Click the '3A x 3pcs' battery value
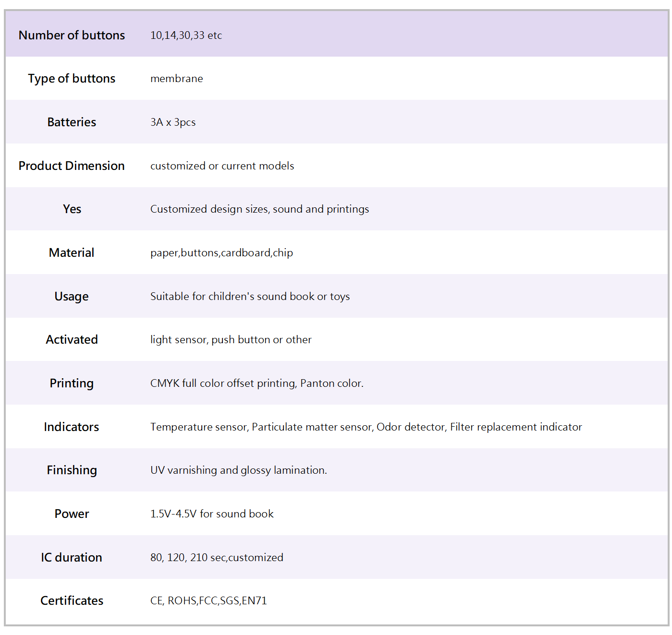This screenshot has width=672, height=635. pos(173,122)
